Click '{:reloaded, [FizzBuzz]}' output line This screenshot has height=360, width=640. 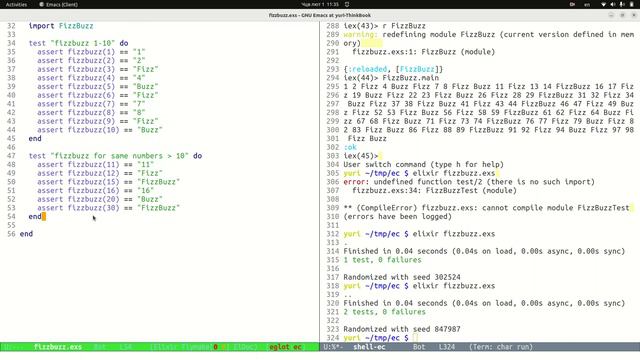[x=393, y=69]
